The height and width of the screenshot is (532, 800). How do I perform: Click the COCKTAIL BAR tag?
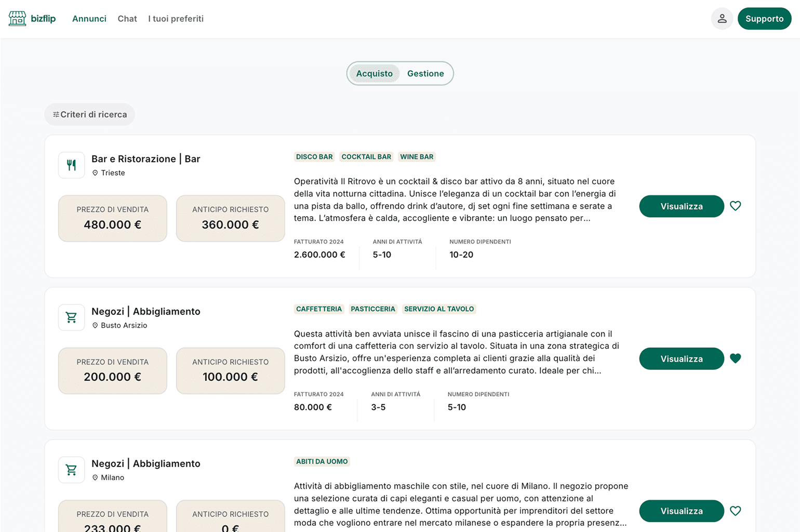366,157
